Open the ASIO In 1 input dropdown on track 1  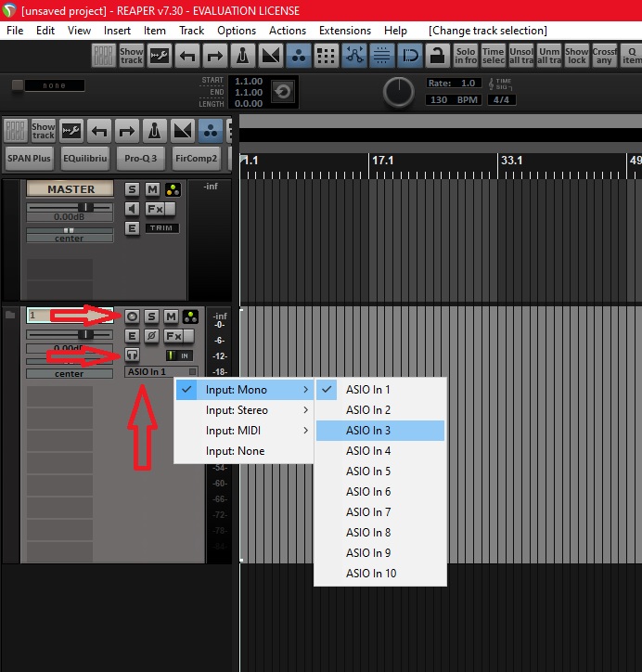(161, 371)
